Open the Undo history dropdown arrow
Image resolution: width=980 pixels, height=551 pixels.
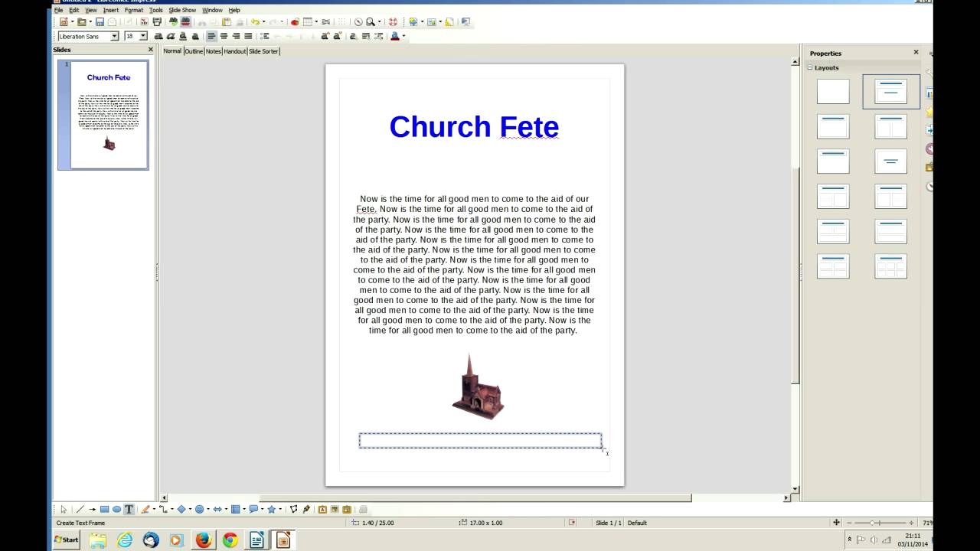click(264, 22)
